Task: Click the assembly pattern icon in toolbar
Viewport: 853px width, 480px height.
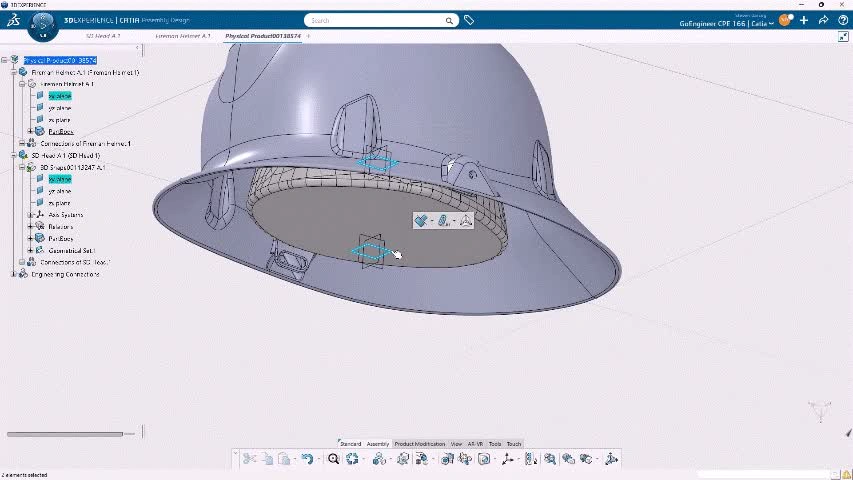Action: point(530,459)
